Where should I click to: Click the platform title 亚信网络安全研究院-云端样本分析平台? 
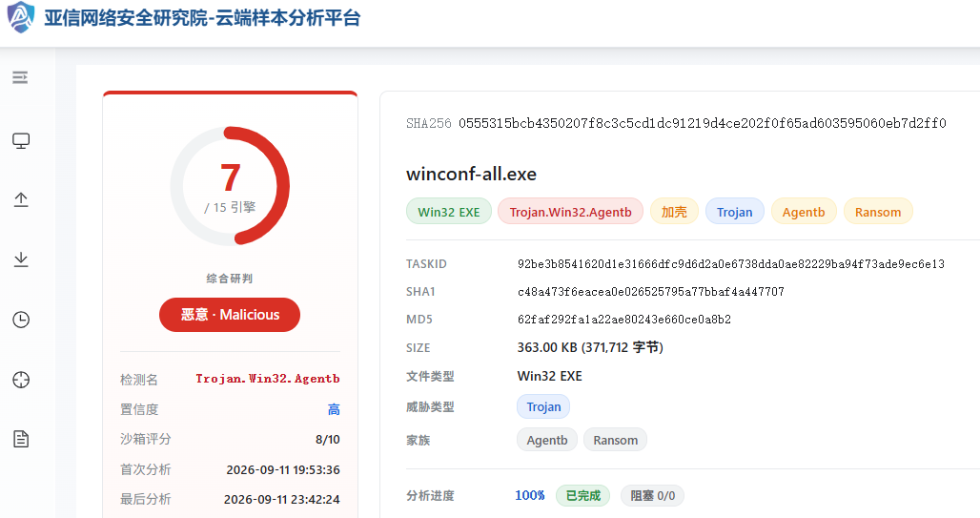pyautogui.click(x=202, y=17)
